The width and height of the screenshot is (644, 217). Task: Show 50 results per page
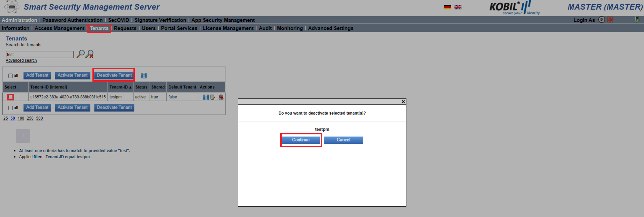[x=13, y=118]
